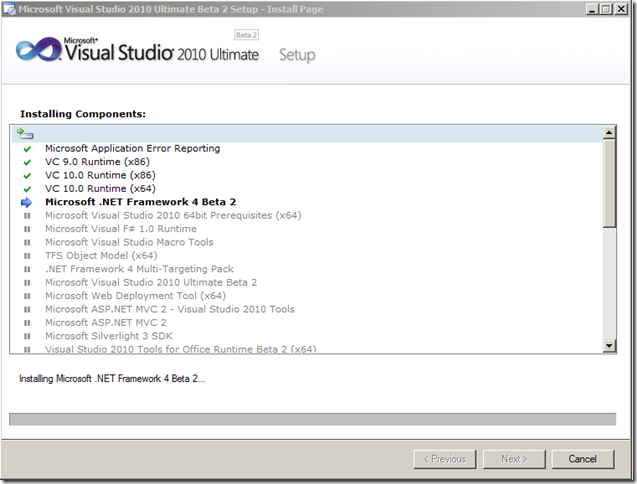
Task: Click the component list scrollbar thumb
Action: 609,184
